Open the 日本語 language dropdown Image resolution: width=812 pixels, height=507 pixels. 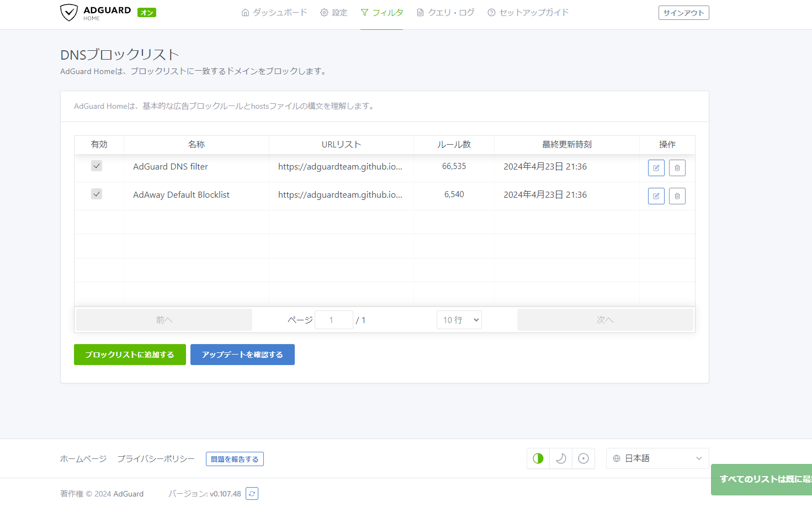pos(657,458)
